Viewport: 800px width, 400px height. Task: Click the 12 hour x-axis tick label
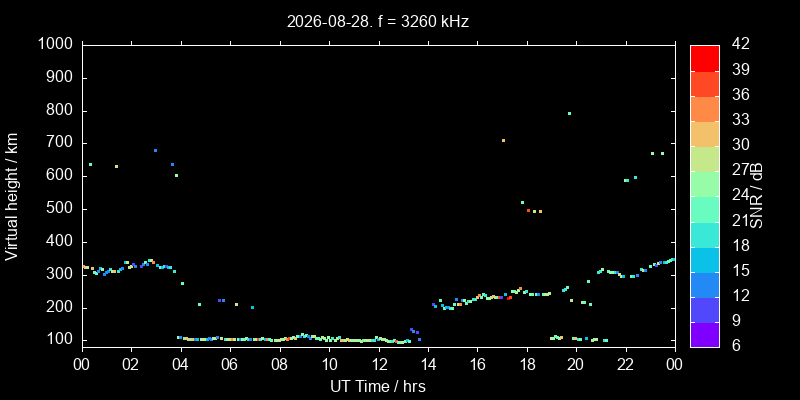pyautogui.click(x=379, y=365)
